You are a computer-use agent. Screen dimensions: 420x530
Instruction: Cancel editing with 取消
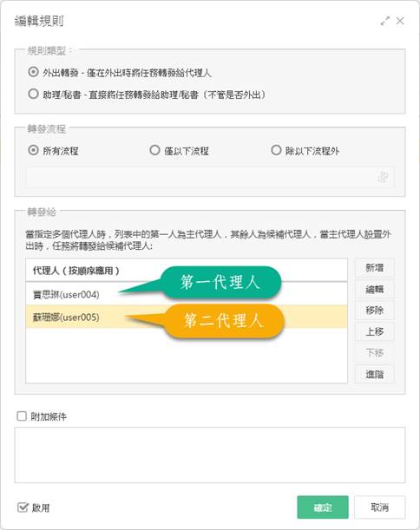379,507
